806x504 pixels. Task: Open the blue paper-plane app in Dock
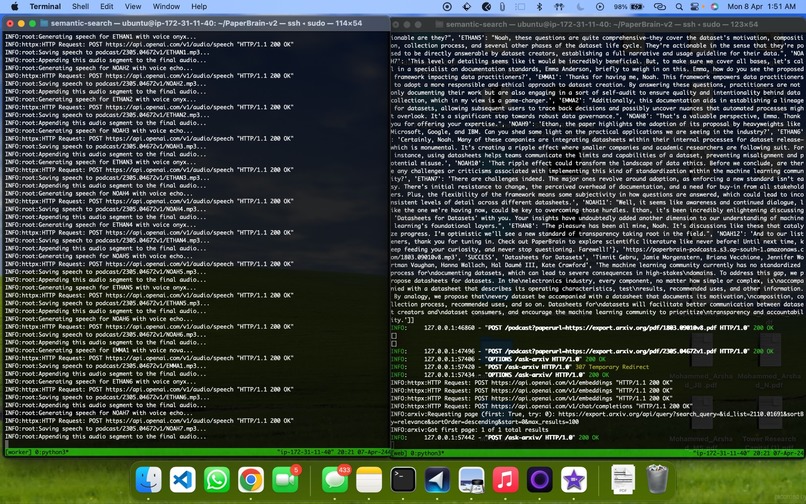tap(437, 479)
